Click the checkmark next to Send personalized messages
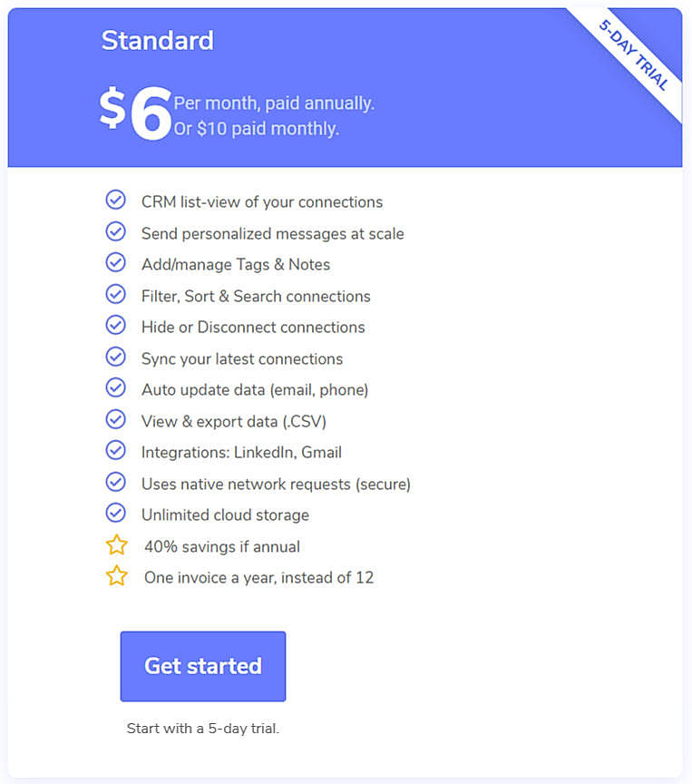 pos(116,231)
